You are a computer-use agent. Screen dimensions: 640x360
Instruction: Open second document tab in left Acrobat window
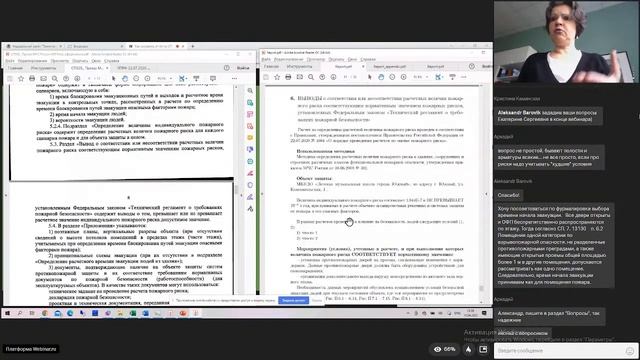pos(133,68)
